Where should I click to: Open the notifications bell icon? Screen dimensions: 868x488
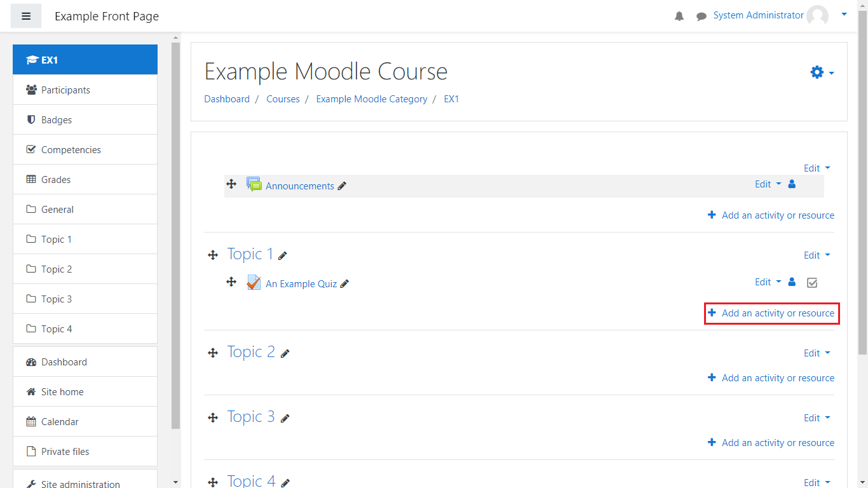[x=679, y=17]
